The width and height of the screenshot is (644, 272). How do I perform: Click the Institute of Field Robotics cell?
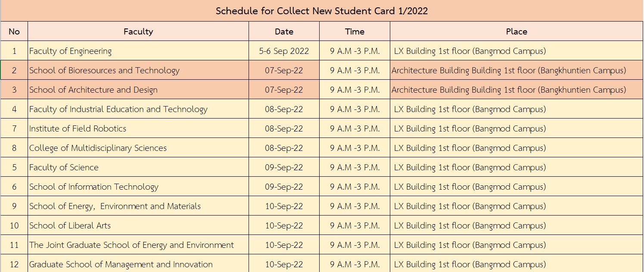(78, 128)
